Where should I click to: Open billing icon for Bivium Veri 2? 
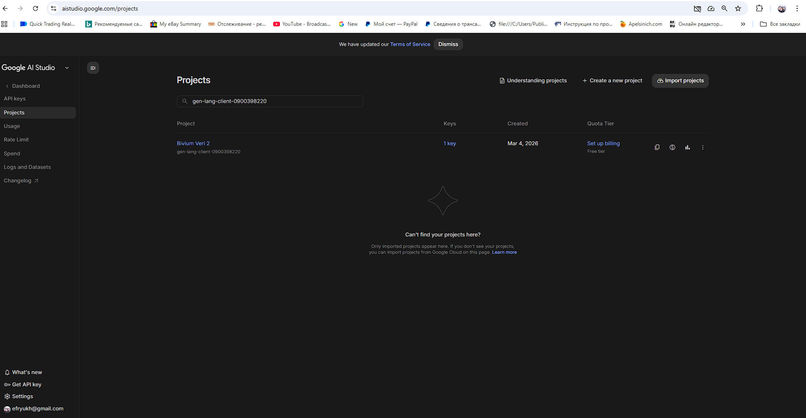tap(672, 148)
